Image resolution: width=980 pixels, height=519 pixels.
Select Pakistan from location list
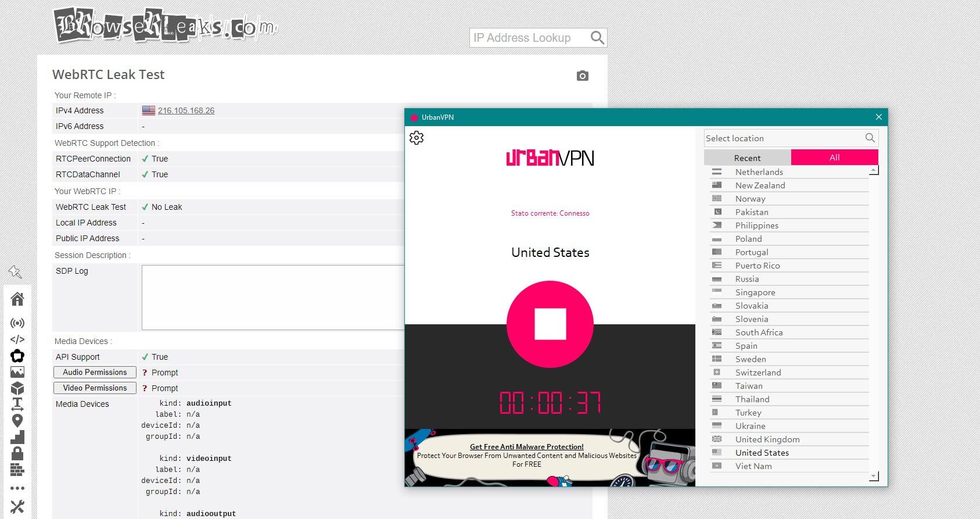point(789,212)
